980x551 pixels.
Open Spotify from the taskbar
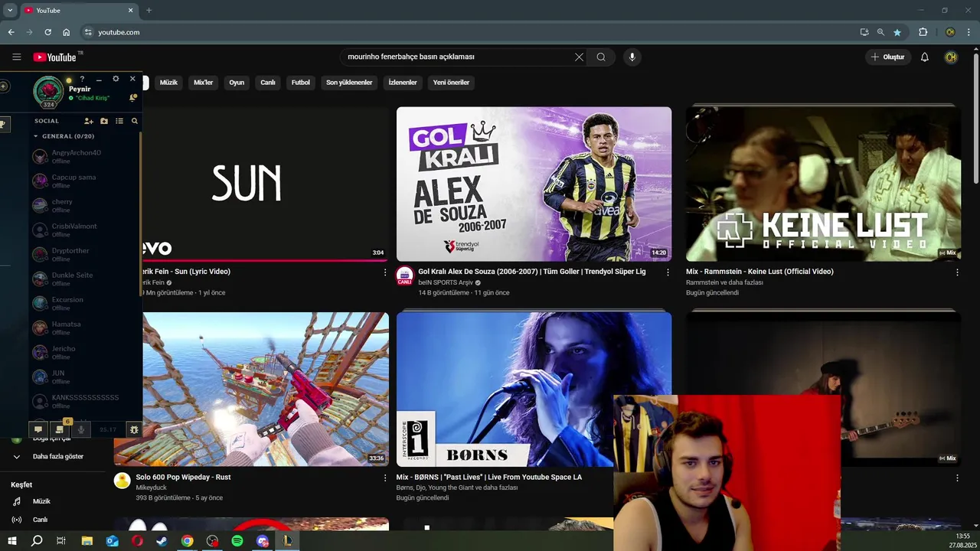[x=237, y=540]
